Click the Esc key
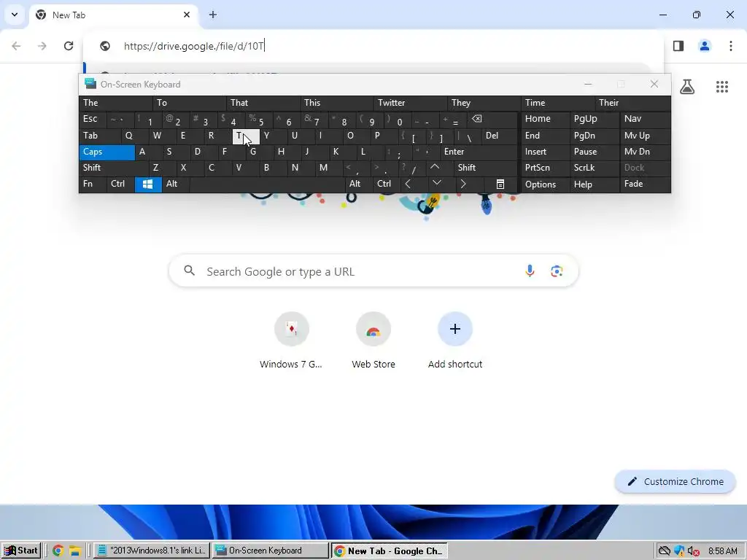Image resolution: width=747 pixels, height=560 pixels. tap(93, 119)
